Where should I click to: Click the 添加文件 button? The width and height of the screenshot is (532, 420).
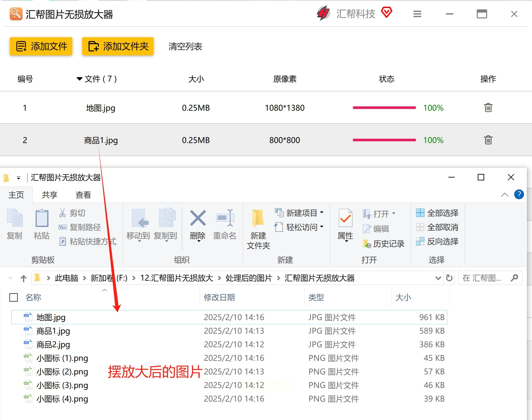tap(41, 46)
